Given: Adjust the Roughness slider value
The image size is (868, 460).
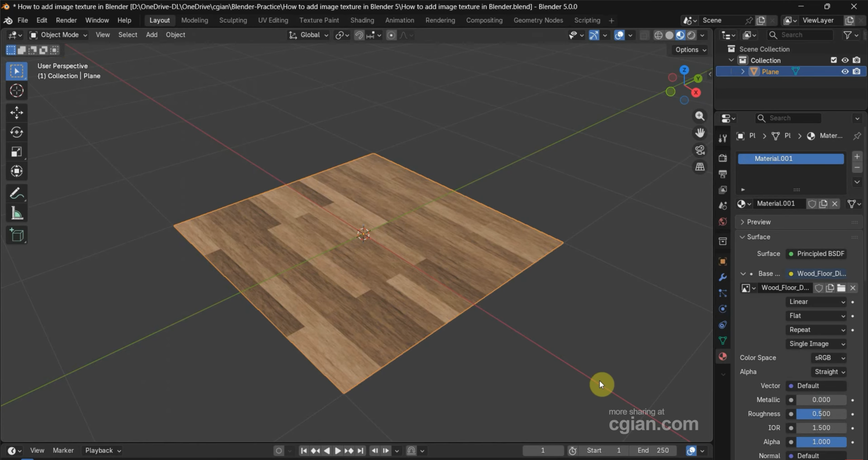Looking at the screenshot, I should [821, 414].
